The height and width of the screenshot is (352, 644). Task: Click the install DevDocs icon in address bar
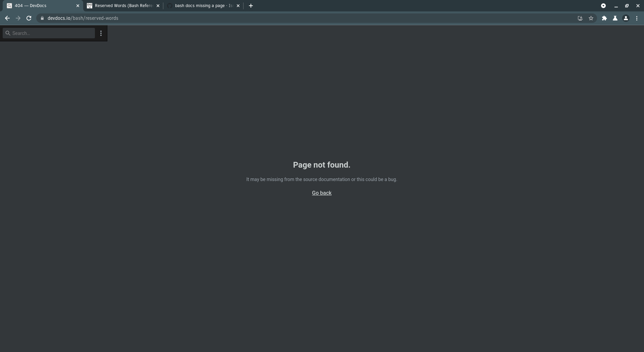580,18
